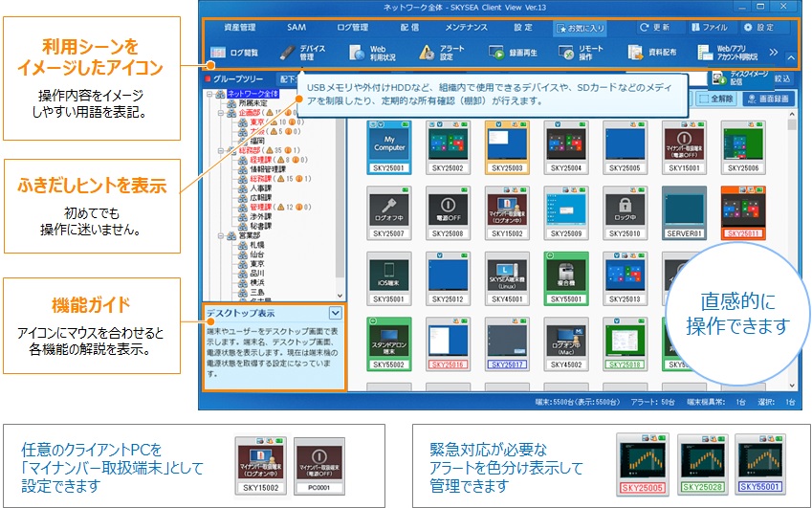Select 福岡 in the group tree
Image resolution: width=812 pixels, height=508 pixels.
click(x=257, y=141)
